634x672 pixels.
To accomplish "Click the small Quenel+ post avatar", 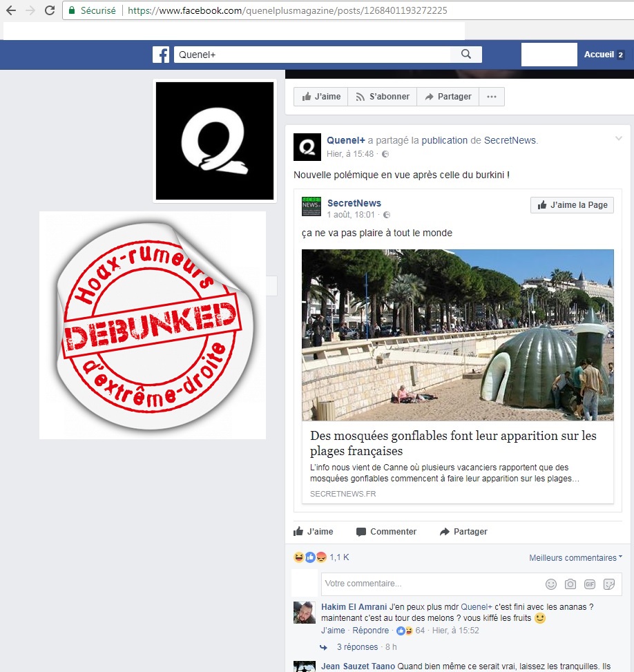I will [x=307, y=147].
